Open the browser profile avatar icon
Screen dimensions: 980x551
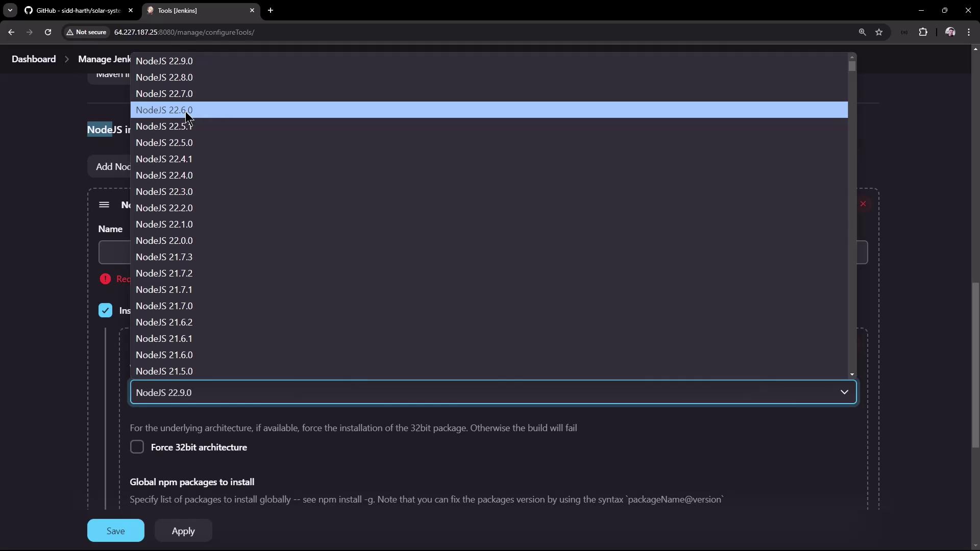point(950,32)
